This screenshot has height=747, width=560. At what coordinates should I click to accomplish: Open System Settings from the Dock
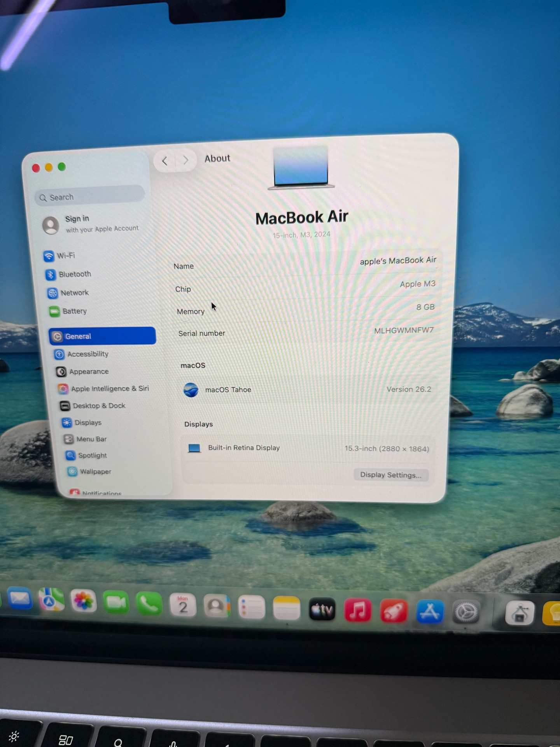point(466,613)
